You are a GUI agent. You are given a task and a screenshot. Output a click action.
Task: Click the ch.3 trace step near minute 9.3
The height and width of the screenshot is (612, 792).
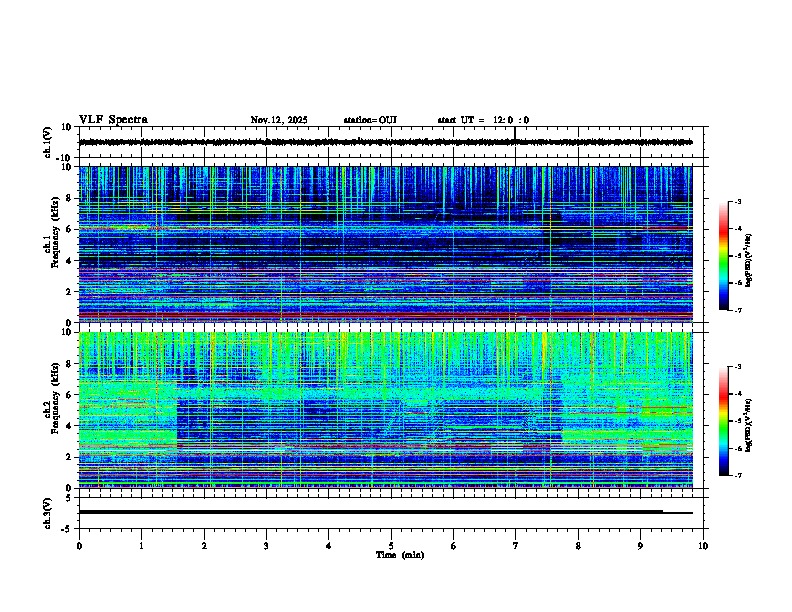[x=663, y=512]
